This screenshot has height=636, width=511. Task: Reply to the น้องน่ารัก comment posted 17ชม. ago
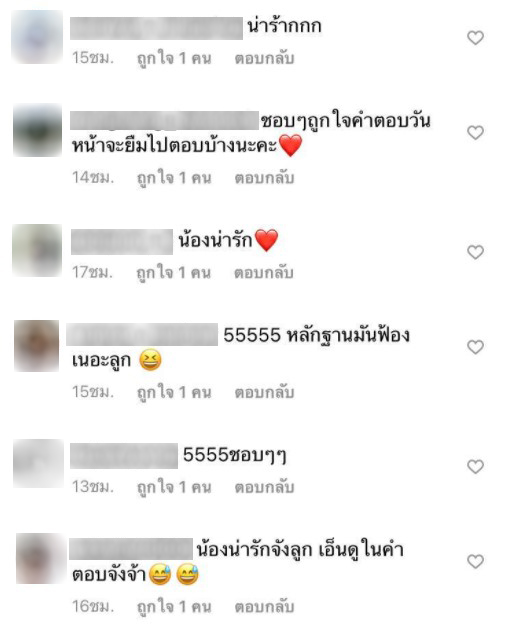(x=264, y=273)
